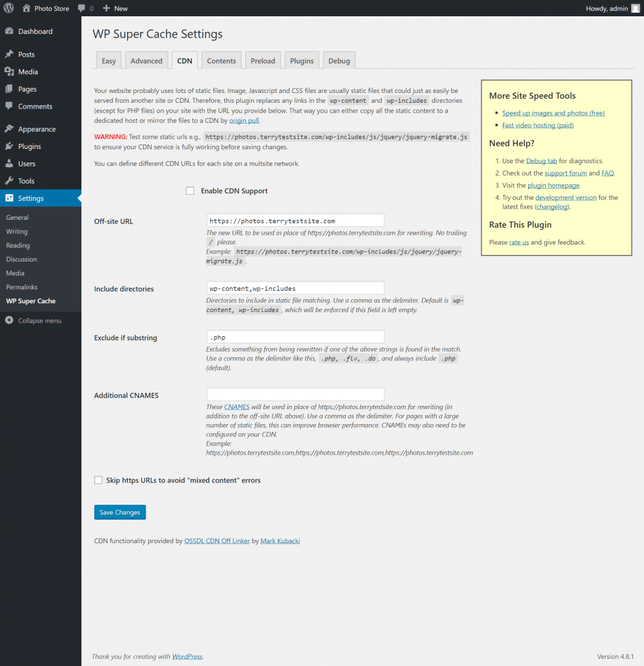Check Skip https URLs to avoid mixed content
Image resolution: width=644 pixels, height=666 pixels.
(98, 480)
